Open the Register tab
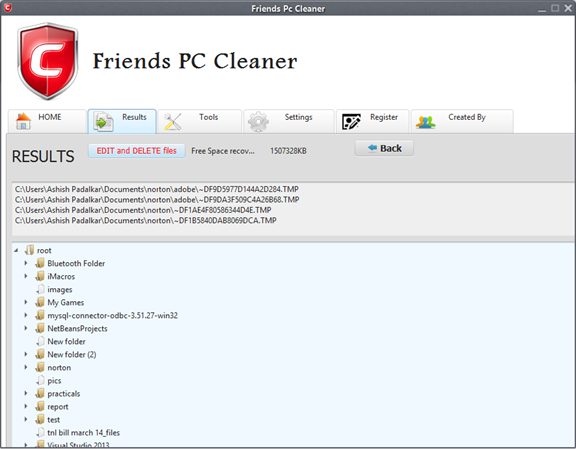 (372, 121)
